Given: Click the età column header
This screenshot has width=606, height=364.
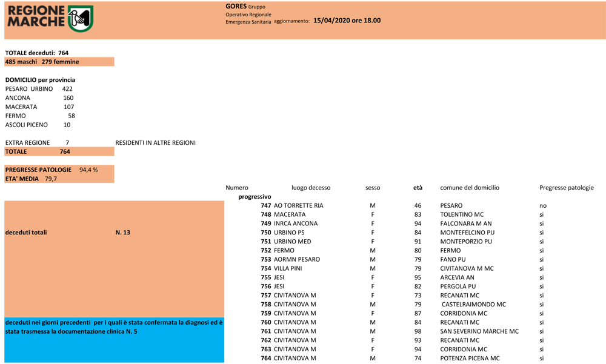Looking at the screenshot, I should pyautogui.click(x=418, y=188).
